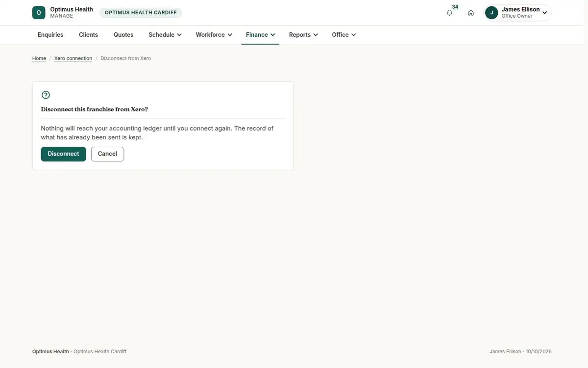Open the Finance dropdown menu
588x368 pixels.
coord(260,35)
